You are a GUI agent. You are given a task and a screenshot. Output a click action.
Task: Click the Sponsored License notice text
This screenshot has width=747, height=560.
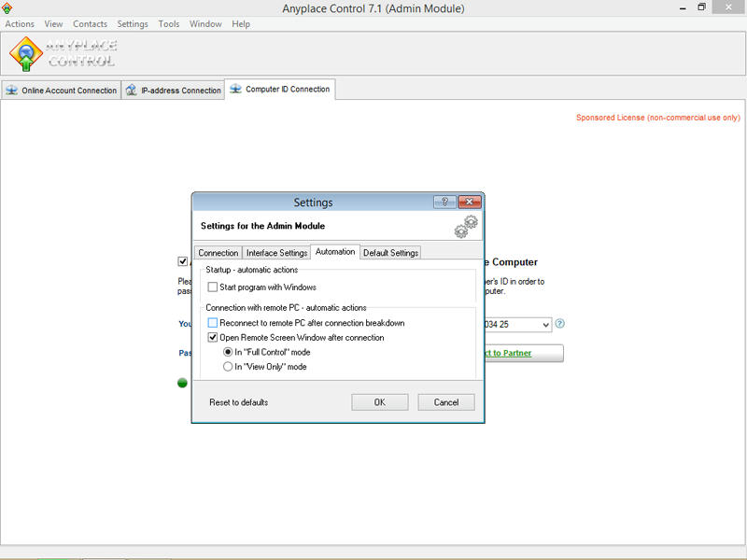click(658, 118)
